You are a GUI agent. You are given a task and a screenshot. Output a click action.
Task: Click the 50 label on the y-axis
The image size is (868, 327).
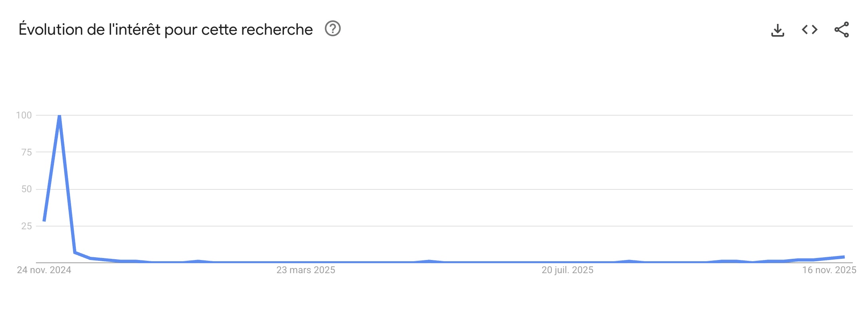tap(26, 189)
